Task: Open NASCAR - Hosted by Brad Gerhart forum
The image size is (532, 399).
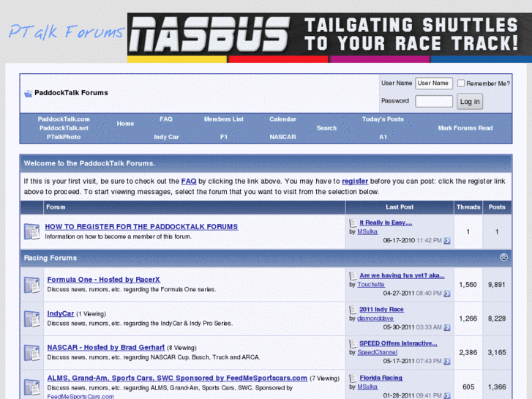Action: tap(106, 347)
